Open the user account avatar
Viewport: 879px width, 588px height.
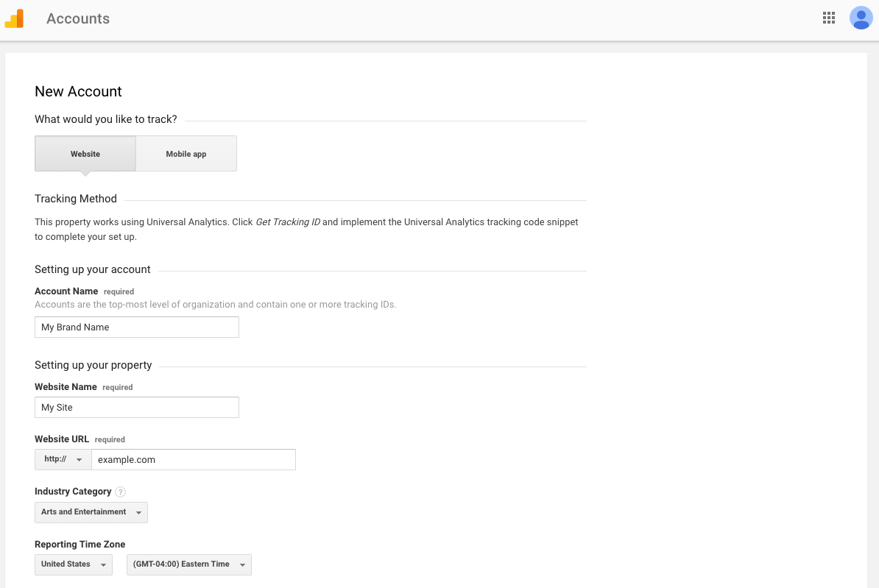coord(861,18)
